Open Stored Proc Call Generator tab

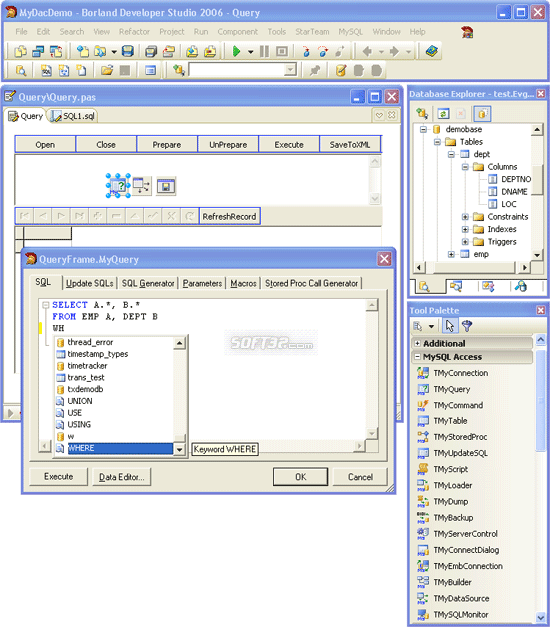(x=312, y=283)
